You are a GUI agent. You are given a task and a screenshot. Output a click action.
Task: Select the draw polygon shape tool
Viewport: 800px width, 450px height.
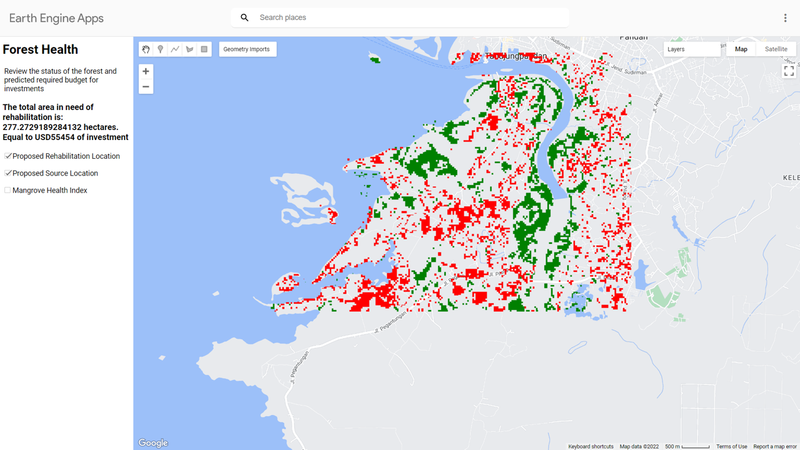189,49
